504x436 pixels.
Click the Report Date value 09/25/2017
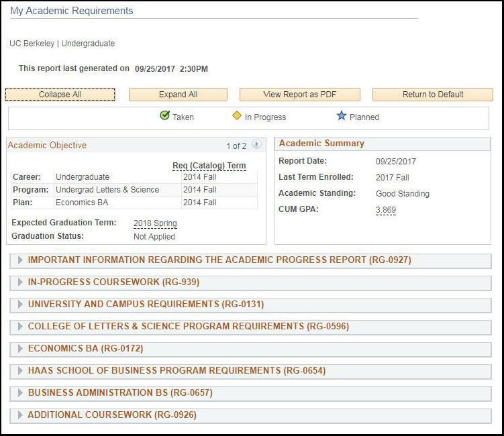tap(396, 162)
